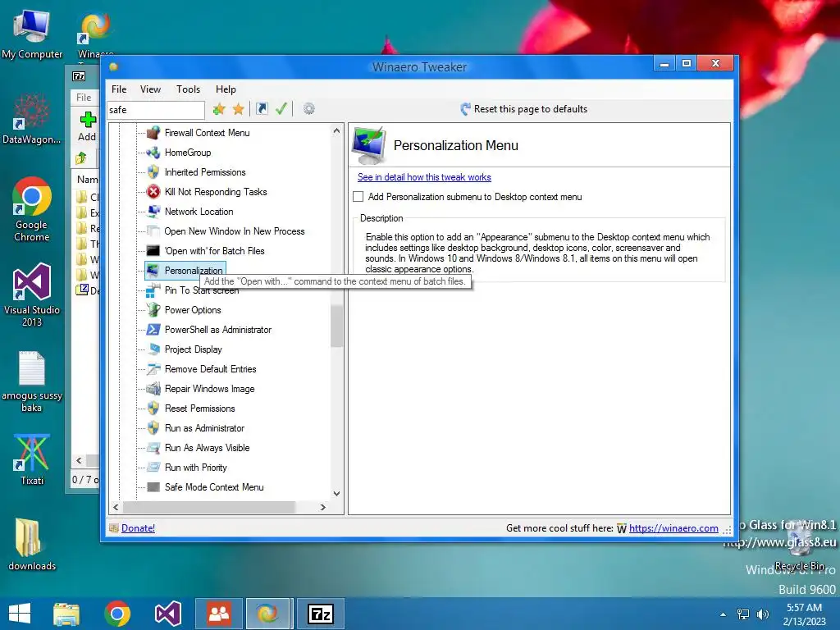Switch to 7-Zip taskbar button

321,614
